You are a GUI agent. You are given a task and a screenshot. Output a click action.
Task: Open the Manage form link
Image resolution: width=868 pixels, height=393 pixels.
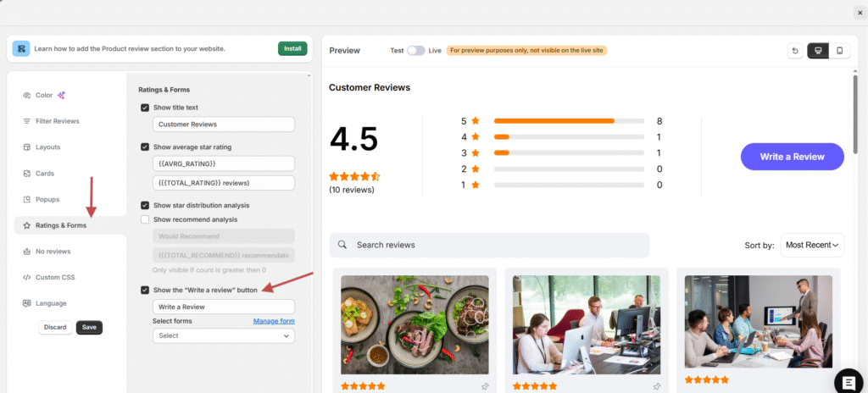(274, 321)
